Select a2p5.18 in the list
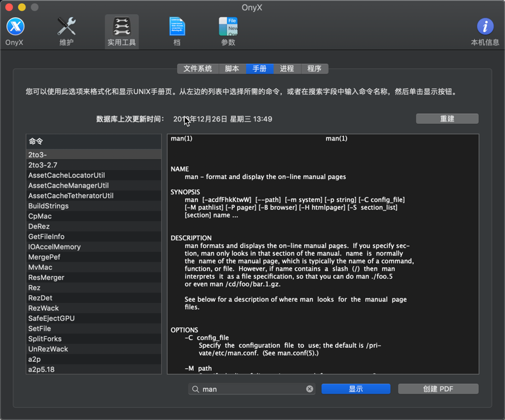 click(93, 369)
